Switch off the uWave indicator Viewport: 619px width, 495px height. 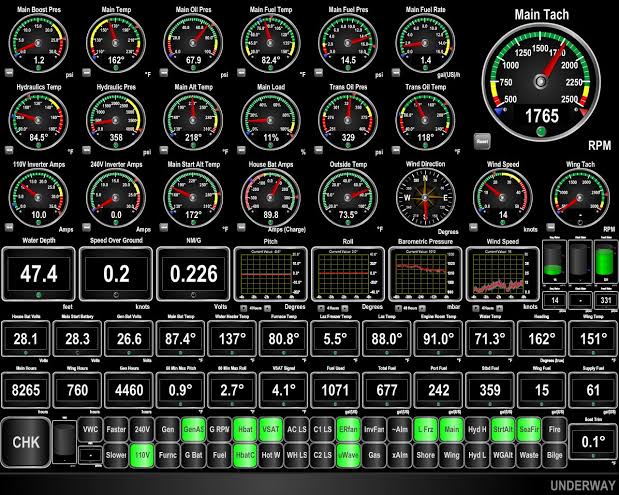[348, 455]
